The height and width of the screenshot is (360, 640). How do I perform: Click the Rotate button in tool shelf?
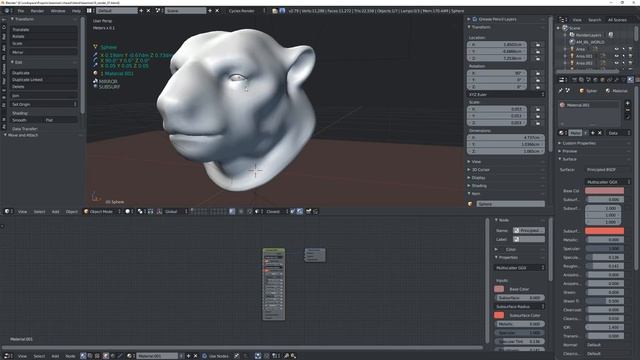point(44,36)
